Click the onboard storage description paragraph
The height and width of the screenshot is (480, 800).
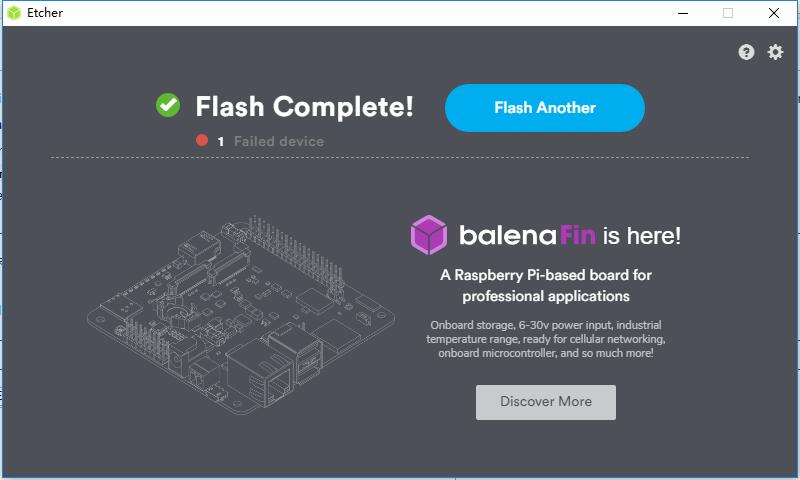coord(546,339)
